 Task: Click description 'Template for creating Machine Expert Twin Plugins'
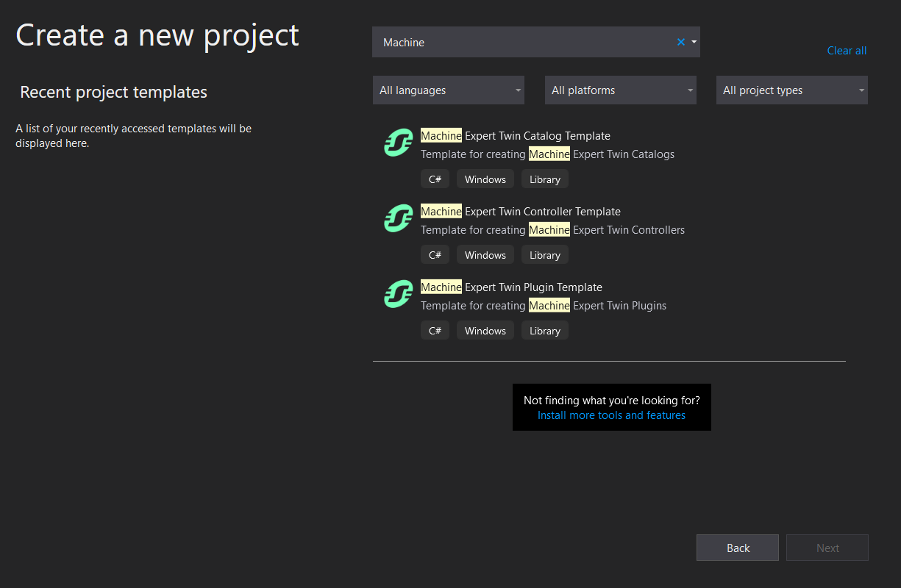pyautogui.click(x=544, y=306)
